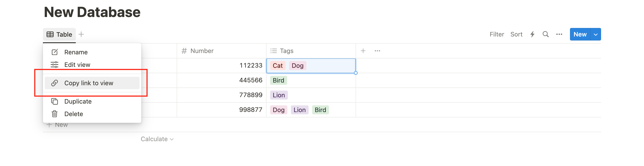The image size is (644, 166).
Task: Expand the New button dropdown chevron
Action: 596,34
